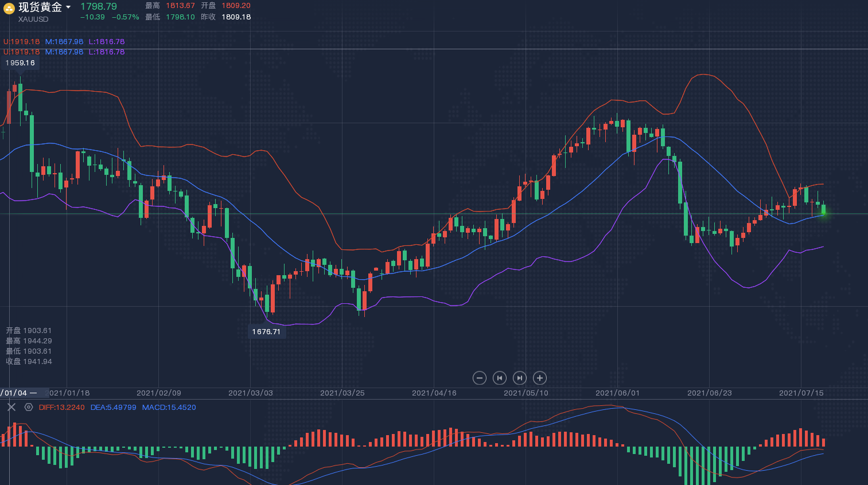The height and width of the screenshot is (485, 868).
Task: Click the 1676.71 low price tag
Action: point(267,332)
